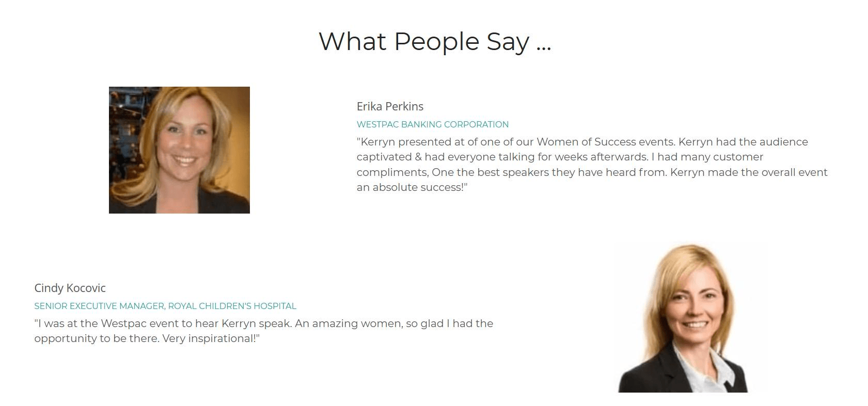Screen dimensions: 868x406
Task: Click the "What People Say ..." heading
Action: 435,41
